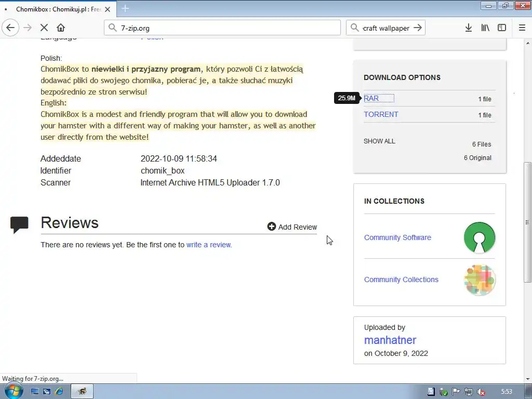The width and height of the screenshot is (532, 399).
Task: Open the Downloads panel
Action: [x=469, y=28]
